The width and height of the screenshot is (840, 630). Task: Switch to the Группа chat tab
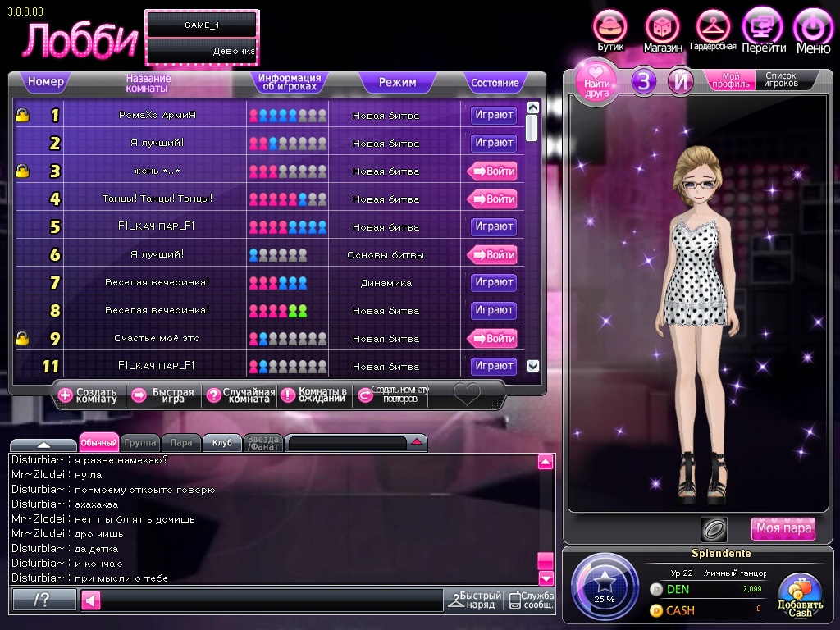point(140,443)
